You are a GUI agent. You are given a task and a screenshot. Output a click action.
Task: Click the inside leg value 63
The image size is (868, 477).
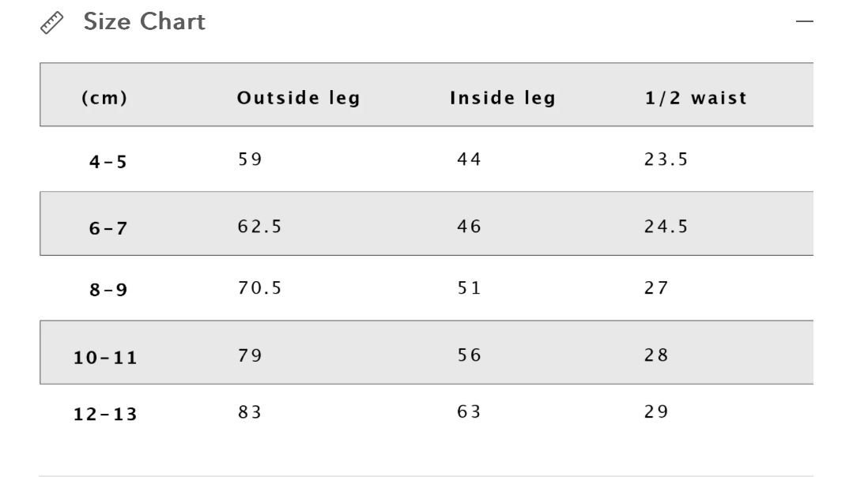[469, 411]
